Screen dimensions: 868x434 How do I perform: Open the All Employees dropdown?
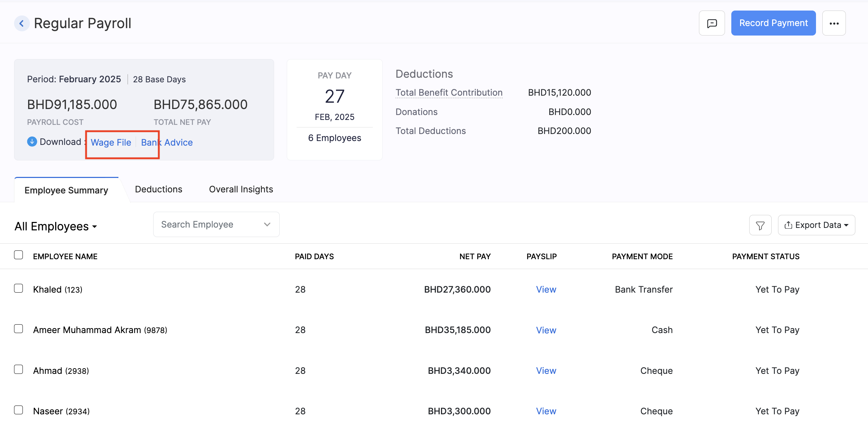click(x=56, y=226)
